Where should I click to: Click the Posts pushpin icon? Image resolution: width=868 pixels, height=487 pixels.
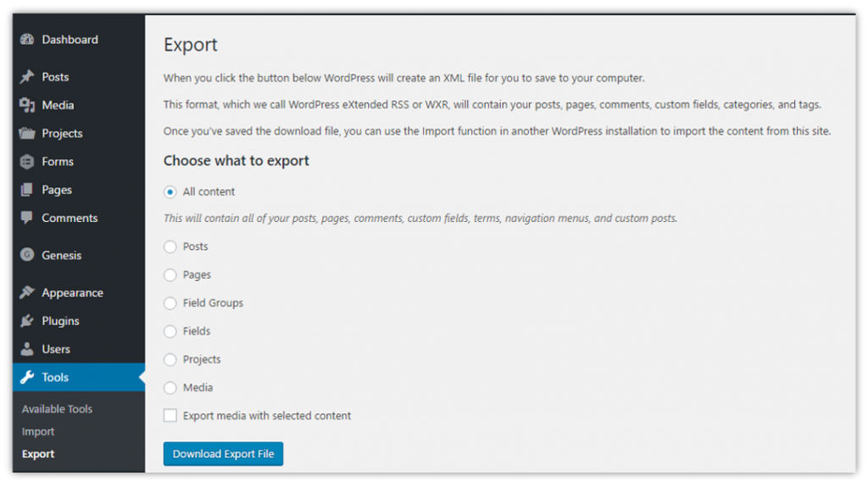click(x=26, y=76)
